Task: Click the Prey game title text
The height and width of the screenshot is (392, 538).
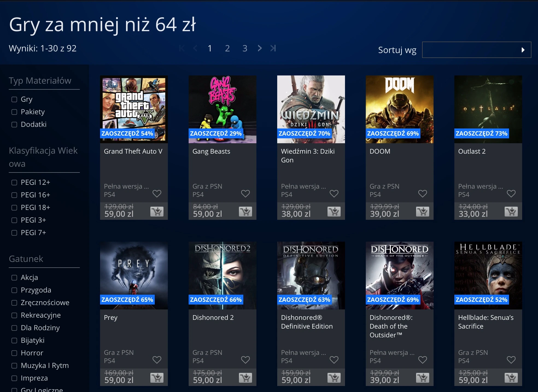Action: pyautogui.click(x=111, y=318)
